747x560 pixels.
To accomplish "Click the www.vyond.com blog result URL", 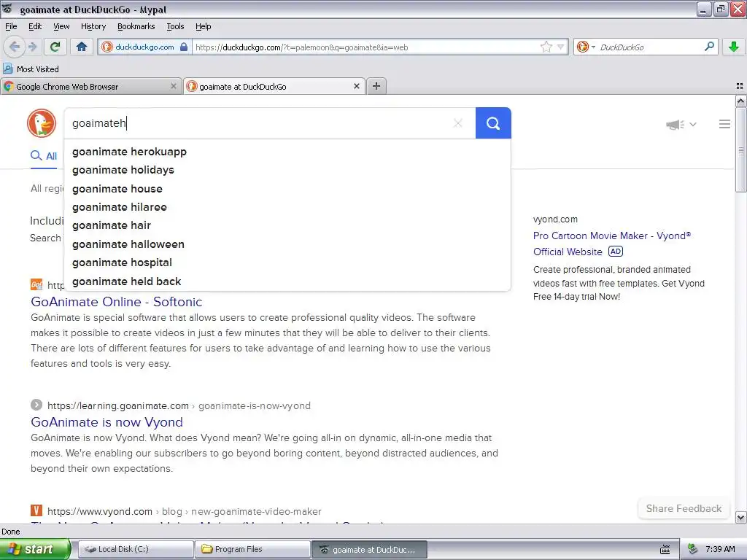I will (185, 511).
